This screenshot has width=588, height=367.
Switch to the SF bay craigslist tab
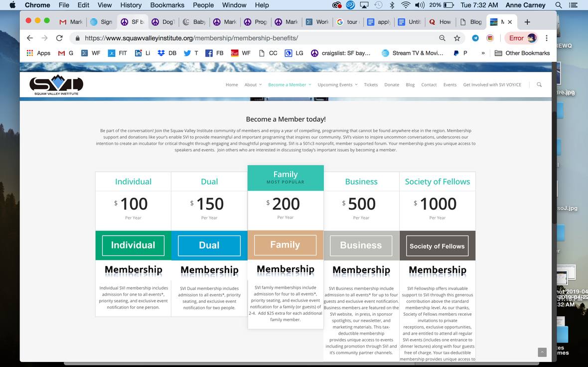pyautogui.click(x=133, y=22)
